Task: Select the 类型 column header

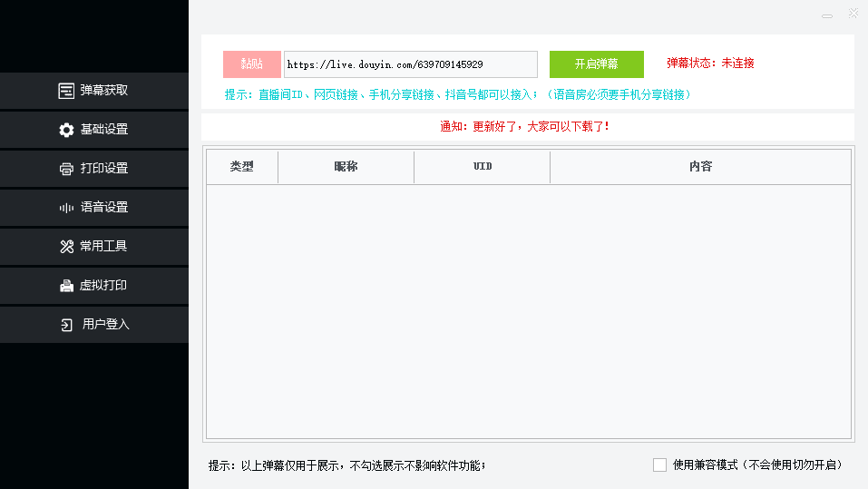Action: pos(242,167)
